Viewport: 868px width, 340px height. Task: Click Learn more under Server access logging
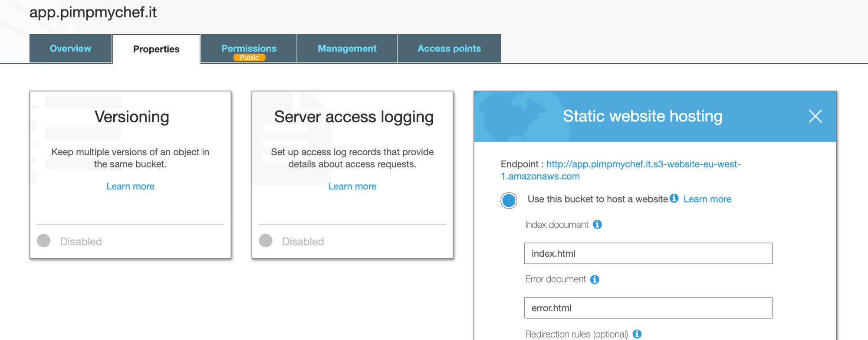coord(352,186)
